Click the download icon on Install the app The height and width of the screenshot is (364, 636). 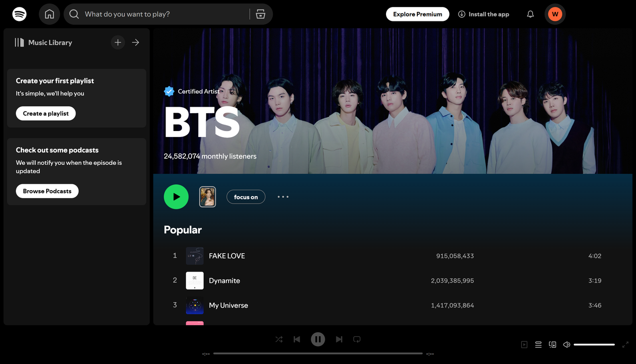[462, 14]
